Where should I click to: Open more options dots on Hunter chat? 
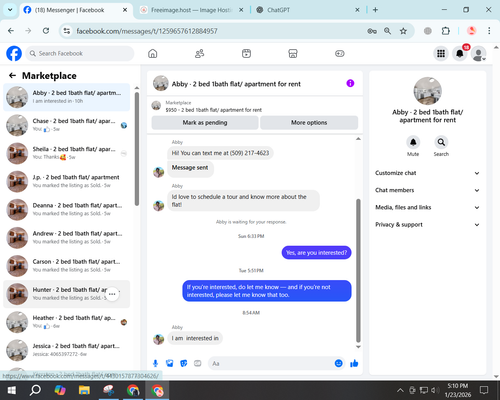(112, 294)
